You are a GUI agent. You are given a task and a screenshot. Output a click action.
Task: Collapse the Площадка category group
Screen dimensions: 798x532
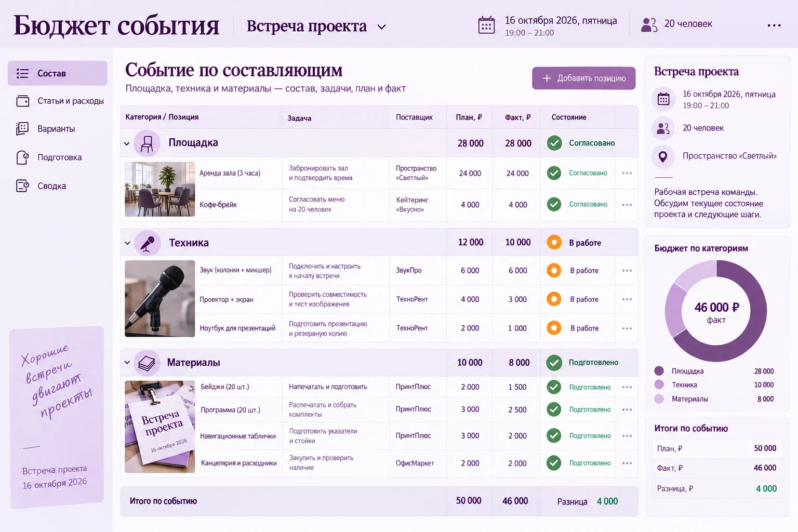pos(127,143)
